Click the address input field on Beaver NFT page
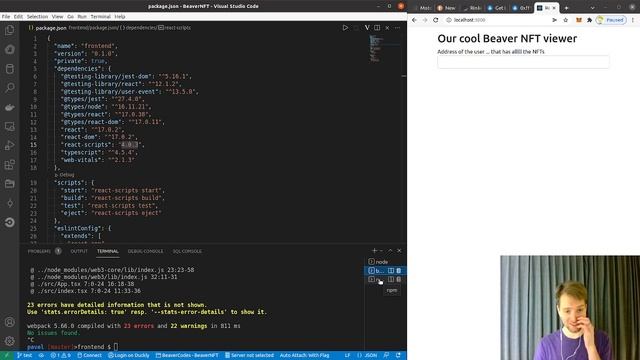The image size is (640, 360). click(523, 62)
